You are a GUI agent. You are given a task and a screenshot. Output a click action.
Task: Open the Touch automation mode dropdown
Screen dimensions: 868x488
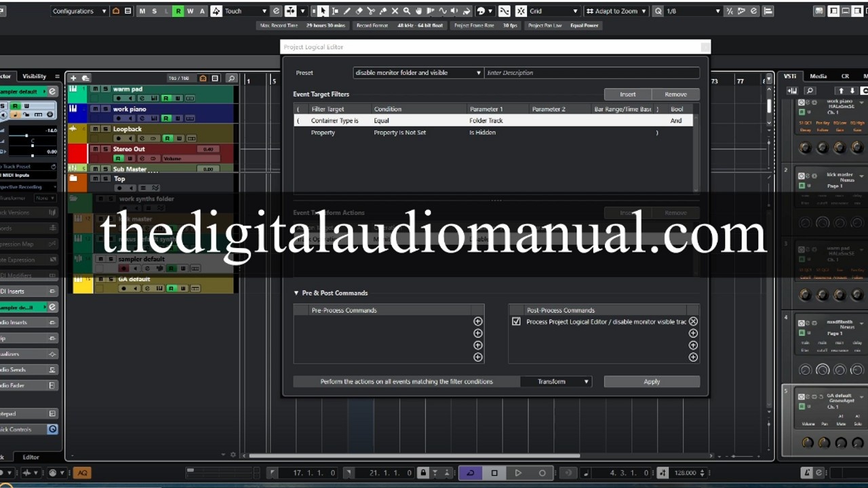246,11
